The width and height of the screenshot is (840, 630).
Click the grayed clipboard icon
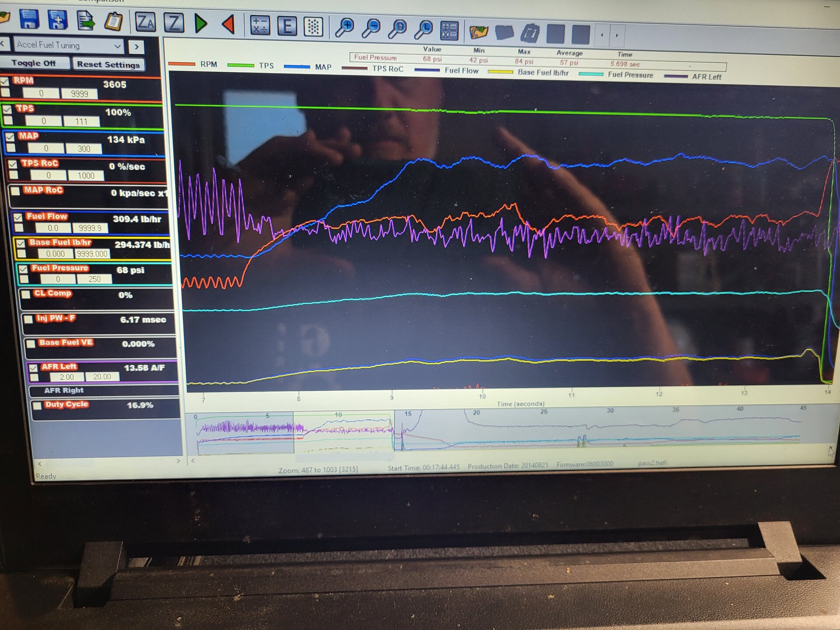coord(530,33)
